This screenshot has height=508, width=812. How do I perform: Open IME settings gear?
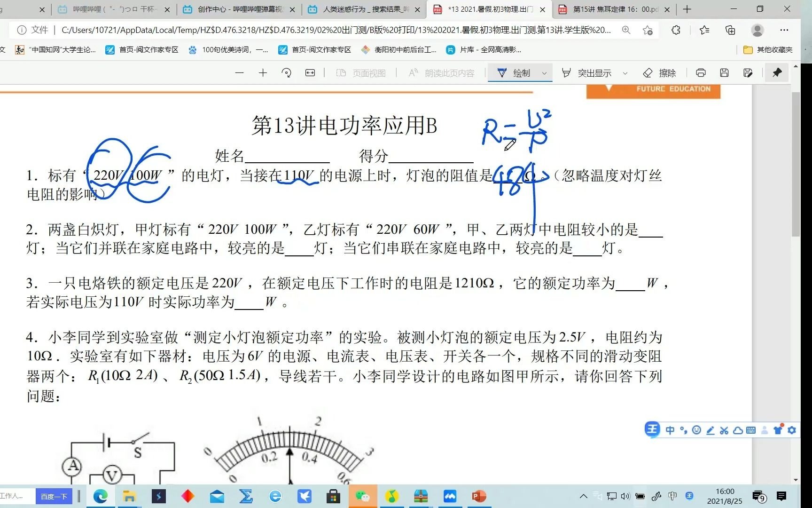[x=792, y=430]
